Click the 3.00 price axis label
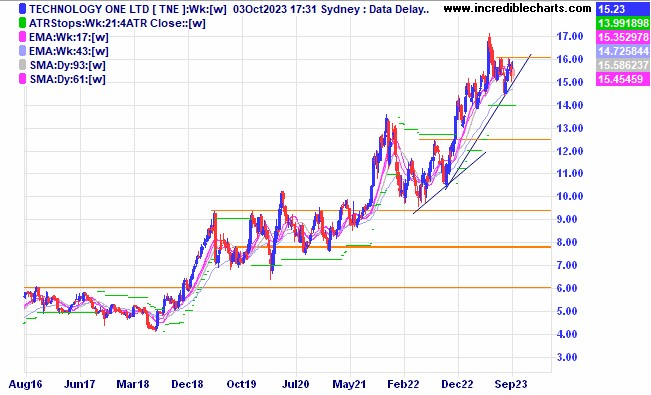This screenshot has width=651, height=395. click(x=567, y=357)
